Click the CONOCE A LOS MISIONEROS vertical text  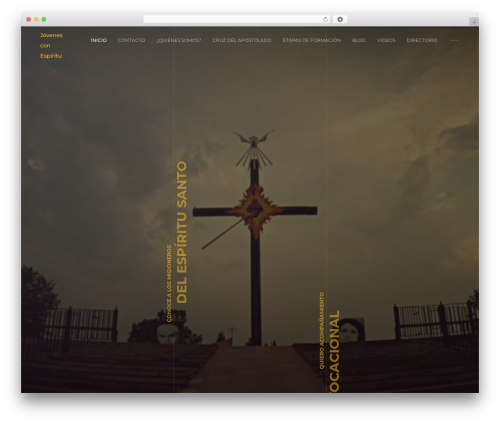pos(169,284)
